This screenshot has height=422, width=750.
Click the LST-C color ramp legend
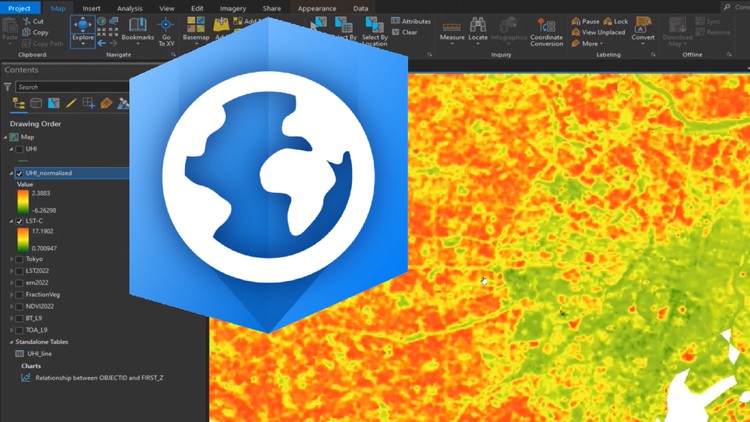[x=22, y=239]
